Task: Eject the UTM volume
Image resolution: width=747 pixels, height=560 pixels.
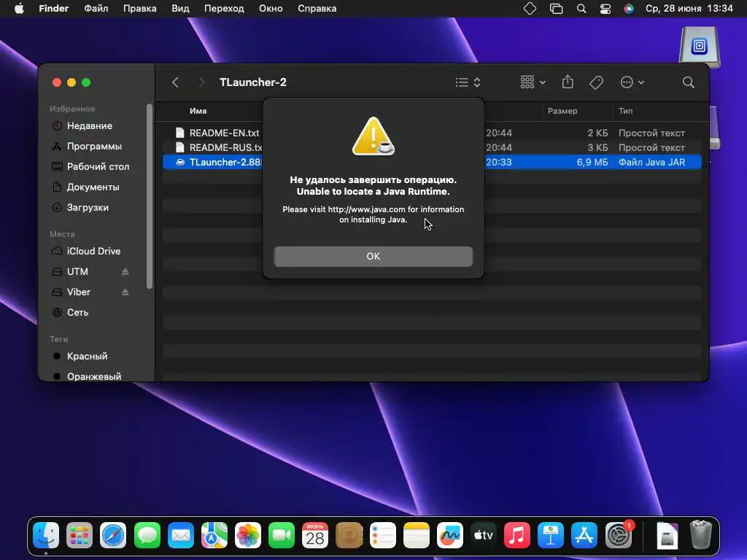Action: coord(125,271)
